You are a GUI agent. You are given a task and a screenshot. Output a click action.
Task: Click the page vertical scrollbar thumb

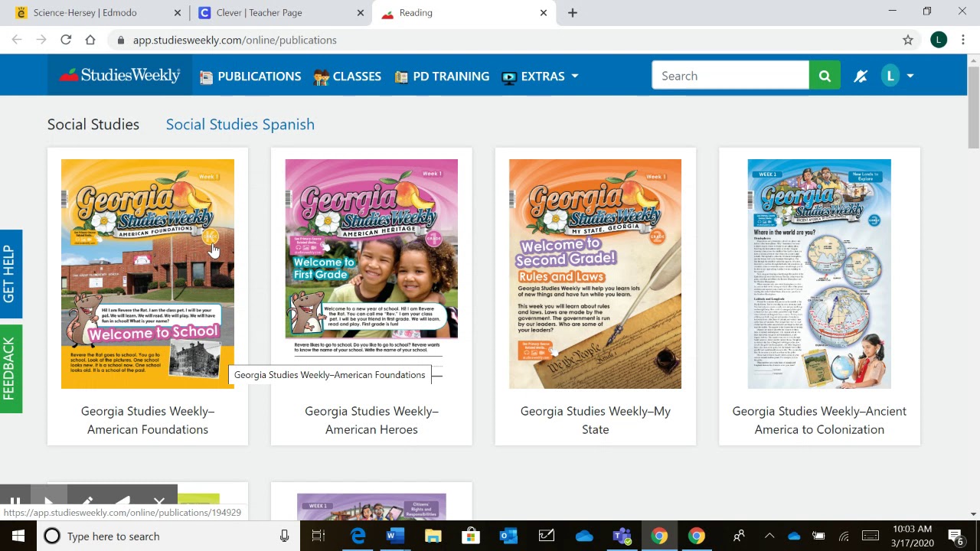pyautogui.click(x=973, y=107)
